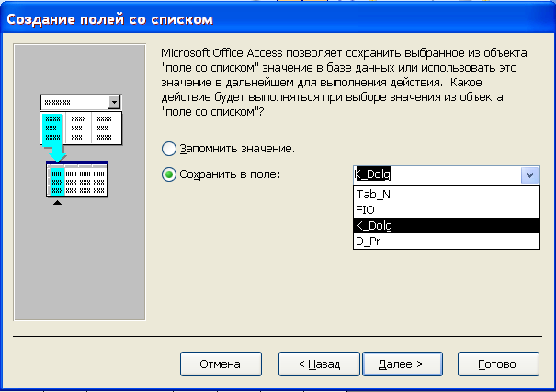Click the dialog title 'Создание полей со списком'
This screenshot has height=392, width=556.
(x=109, y=19)
